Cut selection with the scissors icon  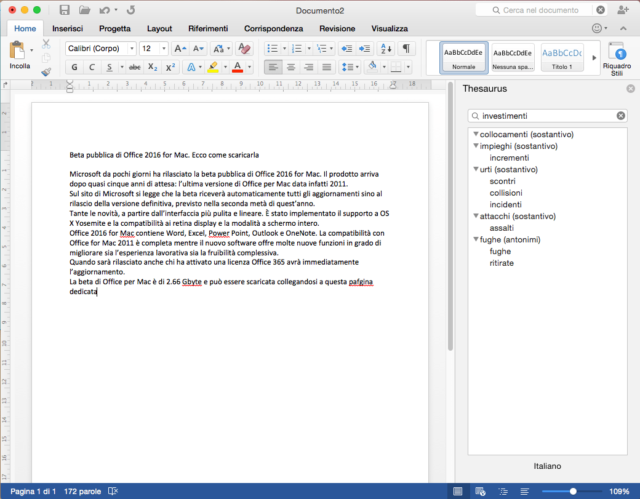(46, 44)
